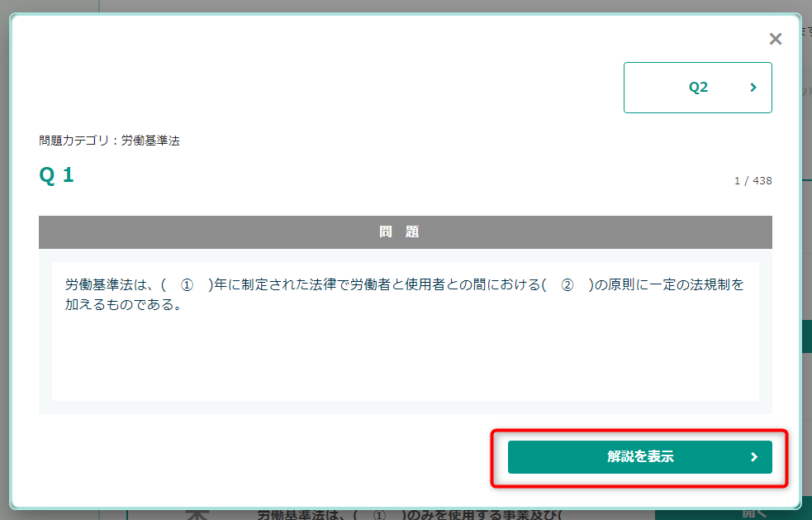Click the background question text below the dialog
This screenshot has height=520, width=812.
pos(409,515)
